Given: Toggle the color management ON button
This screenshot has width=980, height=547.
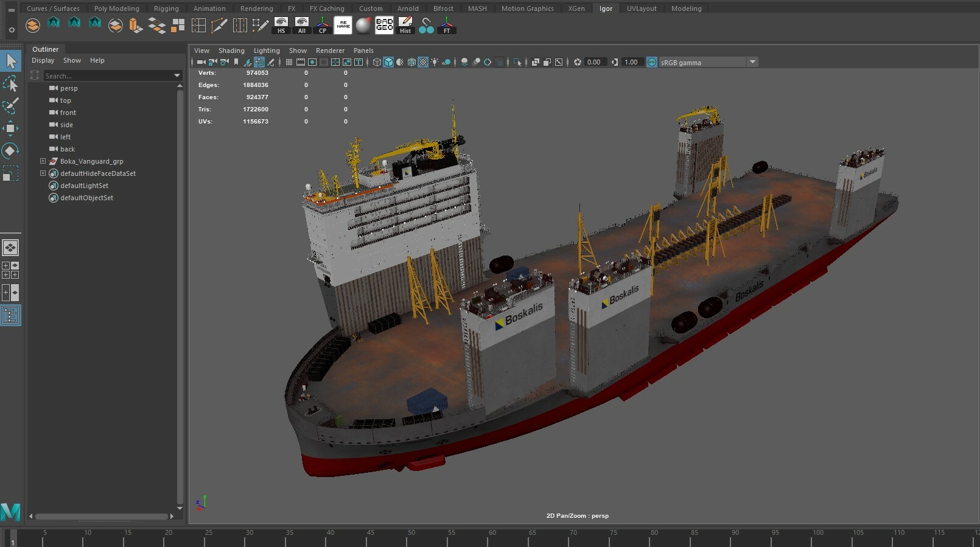Looking at the screenshot, I should [652, 62].
